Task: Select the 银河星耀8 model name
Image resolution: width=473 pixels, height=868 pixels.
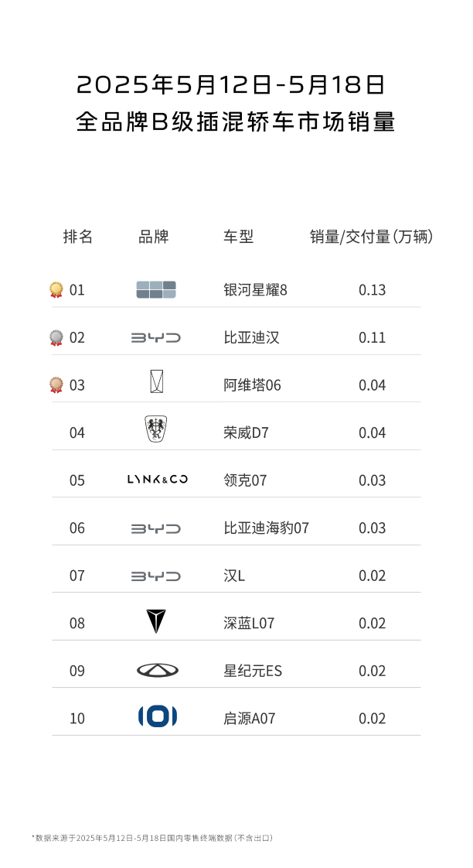Action: pyautogui.click(x=255, y=290)
